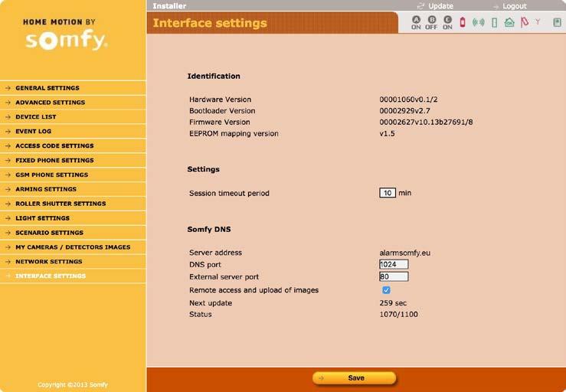Click the arrow icon beside General Settings
The image size is (566, 392).
point(8,88)
